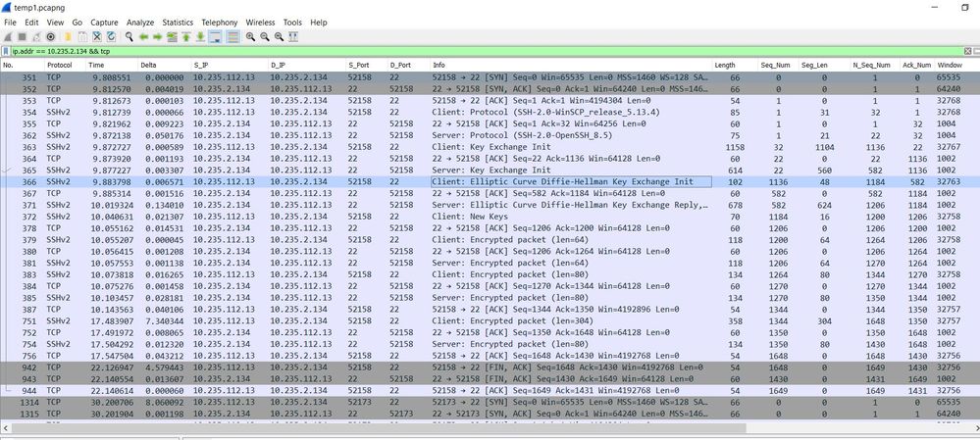The image size is (980, 440).
Task: Open the Tools menu
Action: (x=292, y=23)
